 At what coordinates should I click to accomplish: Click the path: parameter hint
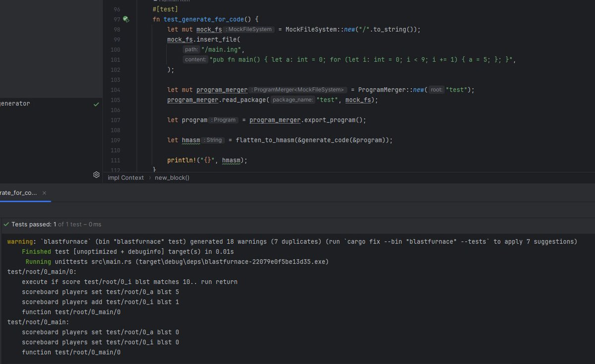point(191,50)
